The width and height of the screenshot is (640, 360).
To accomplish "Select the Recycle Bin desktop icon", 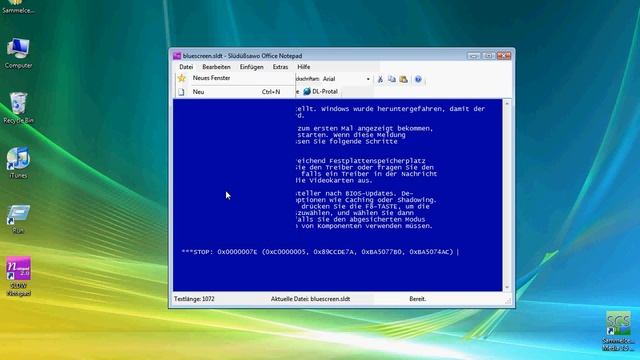I will tap(18, 108).
